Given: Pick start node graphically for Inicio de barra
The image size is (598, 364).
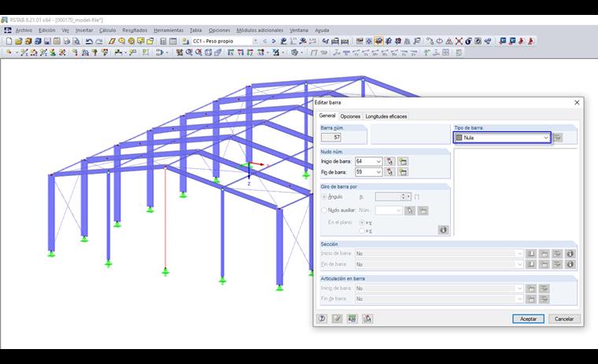Looking at the screenshot, I should (389, 162).
